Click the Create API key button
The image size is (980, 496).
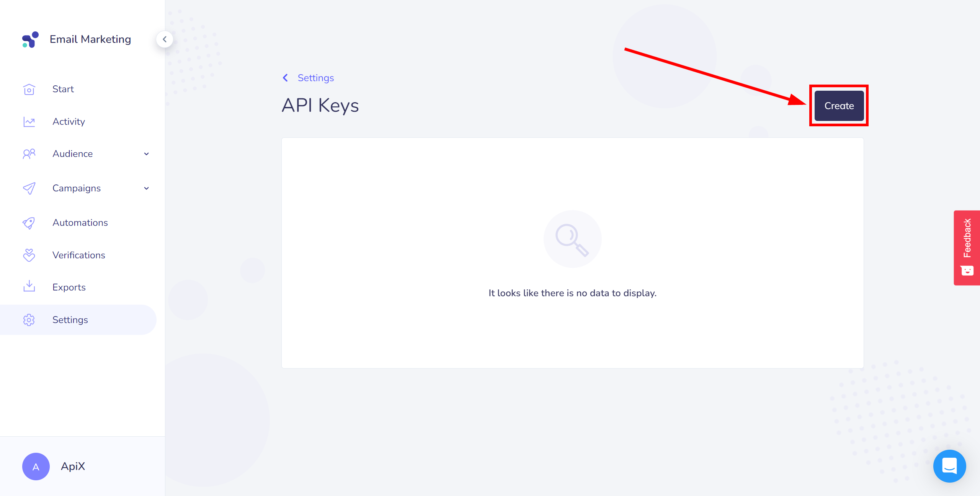tap(839, 106)
